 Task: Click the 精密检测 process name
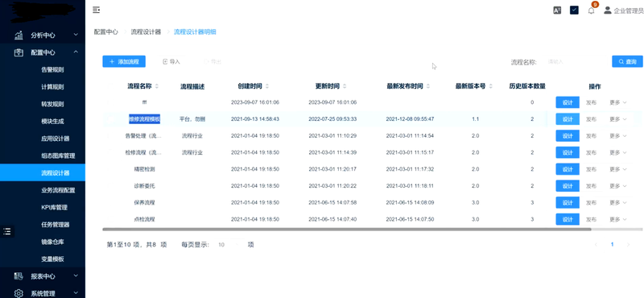[x=144, y=169]
